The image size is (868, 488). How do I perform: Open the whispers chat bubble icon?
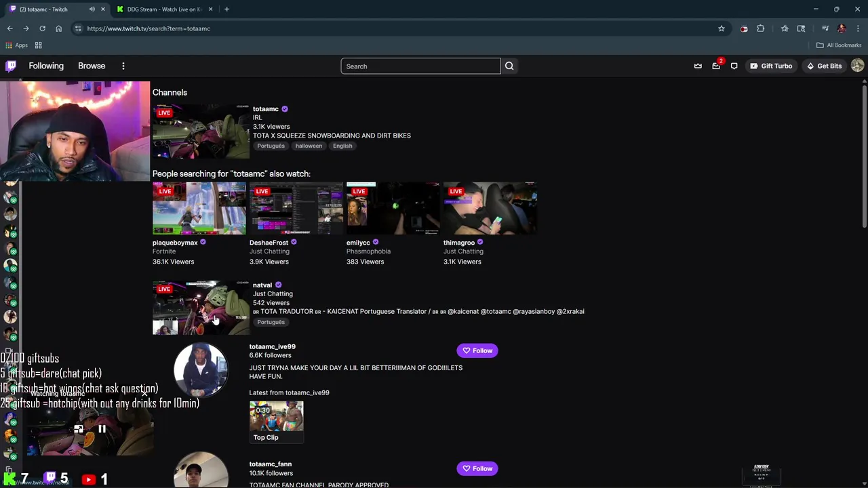pos(734,66)
